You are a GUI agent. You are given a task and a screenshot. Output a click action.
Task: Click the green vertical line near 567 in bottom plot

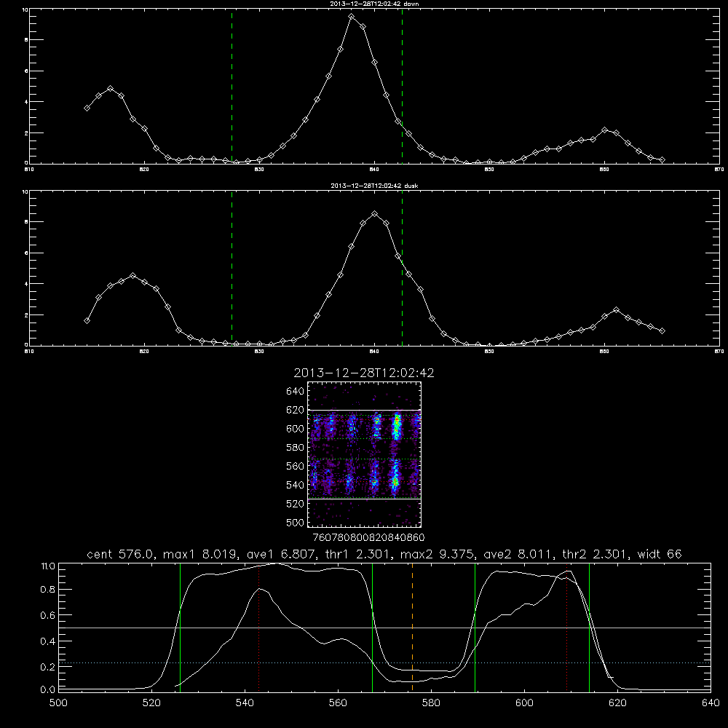(x=372, y=628)
